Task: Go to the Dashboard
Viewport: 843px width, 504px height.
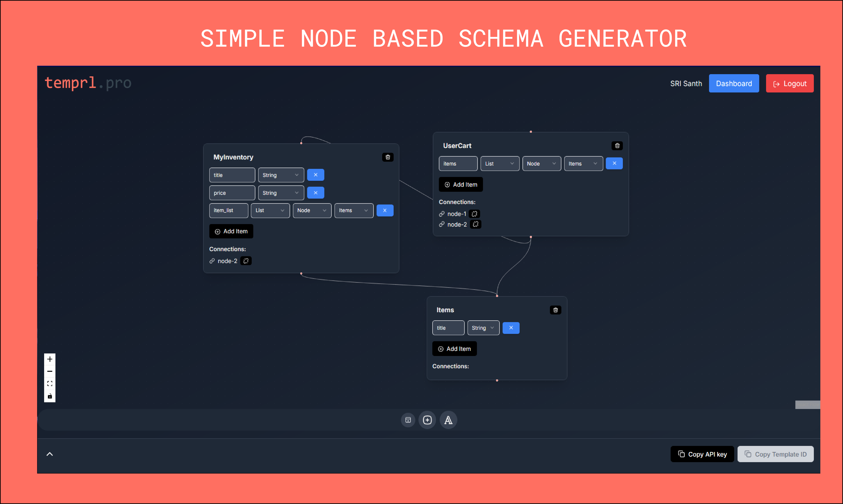Action: coord(734,84)
